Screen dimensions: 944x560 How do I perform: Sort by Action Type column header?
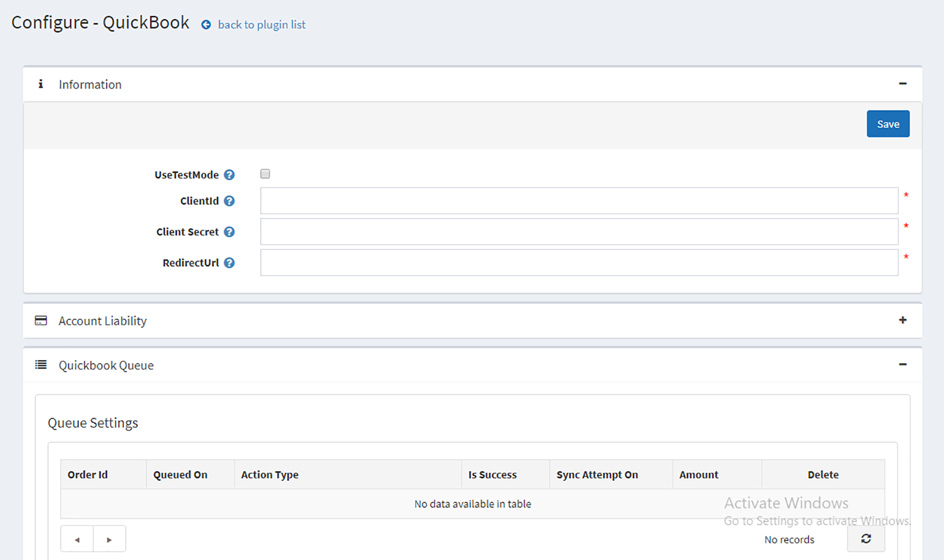tap(348, 475)
